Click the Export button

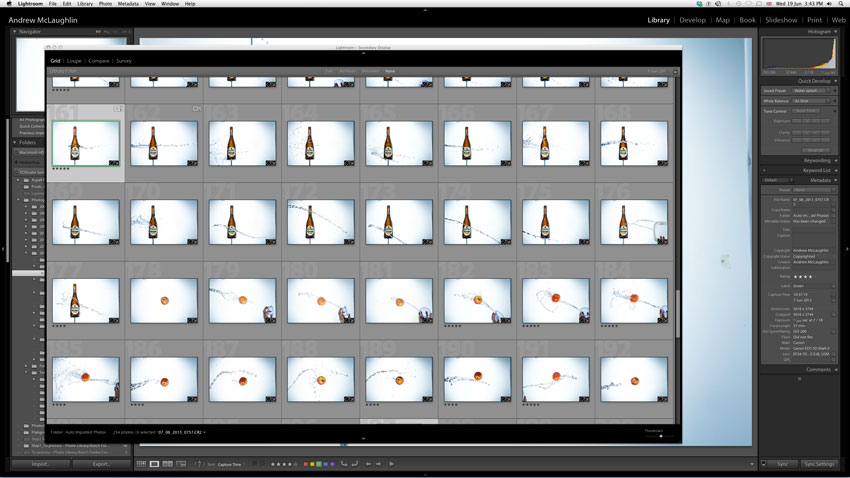coord(101,464)
